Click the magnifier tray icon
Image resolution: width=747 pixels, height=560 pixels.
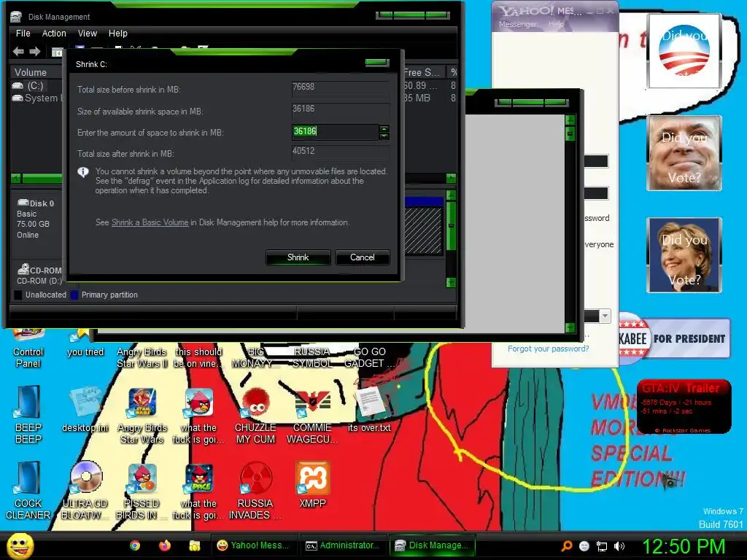pyautogui.click(x=566, y=546)
